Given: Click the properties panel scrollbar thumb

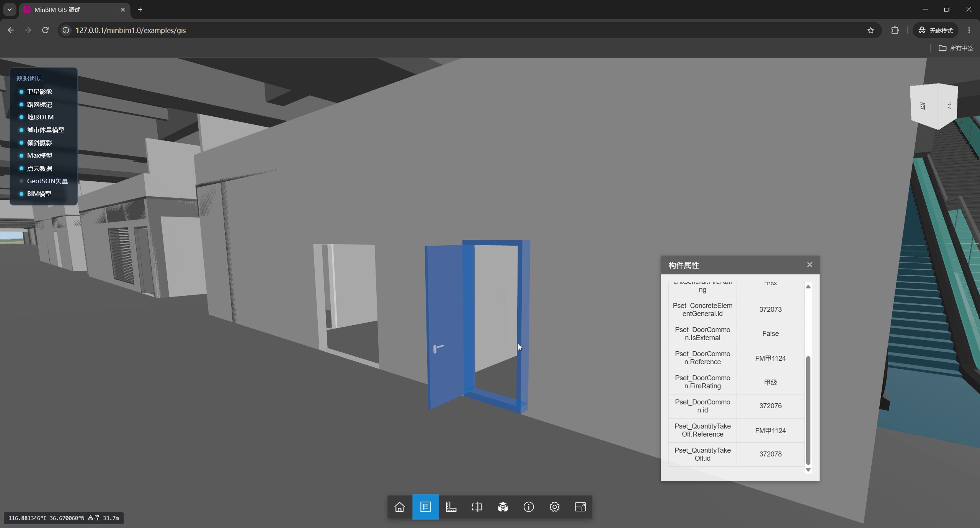Looking at the screenshot, I should click(x=808, y=410).
